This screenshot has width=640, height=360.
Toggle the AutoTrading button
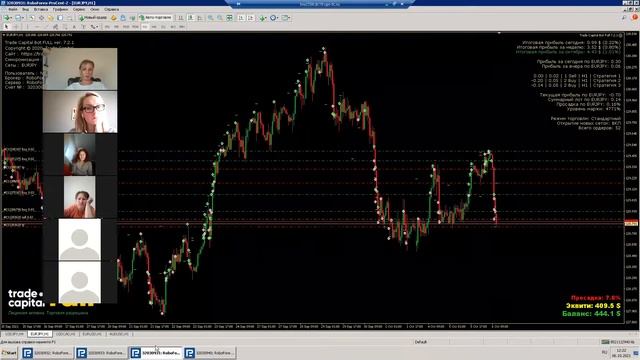(x=156, y=18)
